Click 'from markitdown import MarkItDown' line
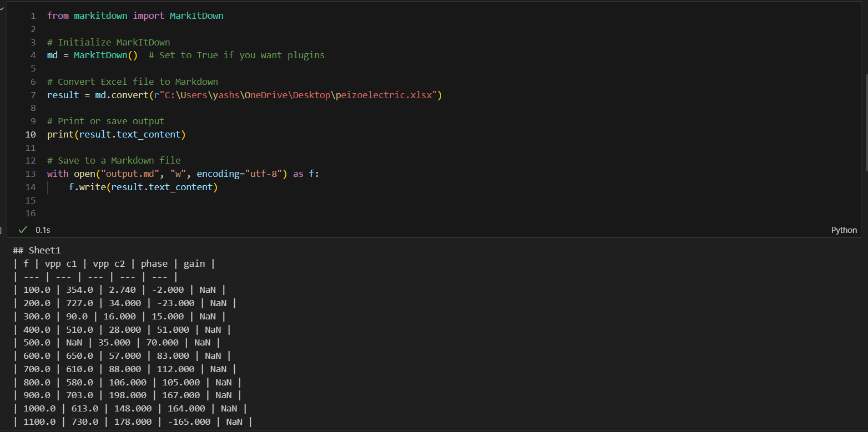 coord(135,16)
